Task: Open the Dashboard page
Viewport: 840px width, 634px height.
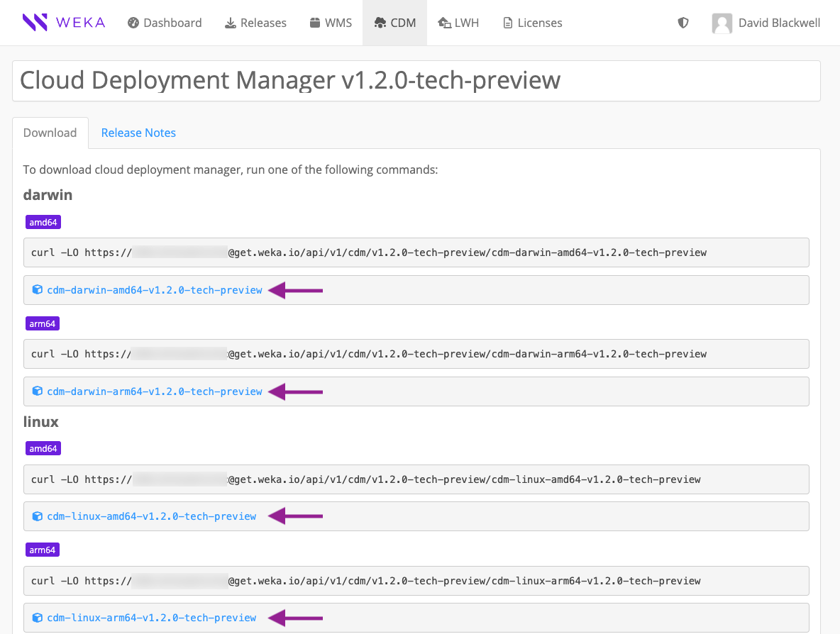Action: 165,23
